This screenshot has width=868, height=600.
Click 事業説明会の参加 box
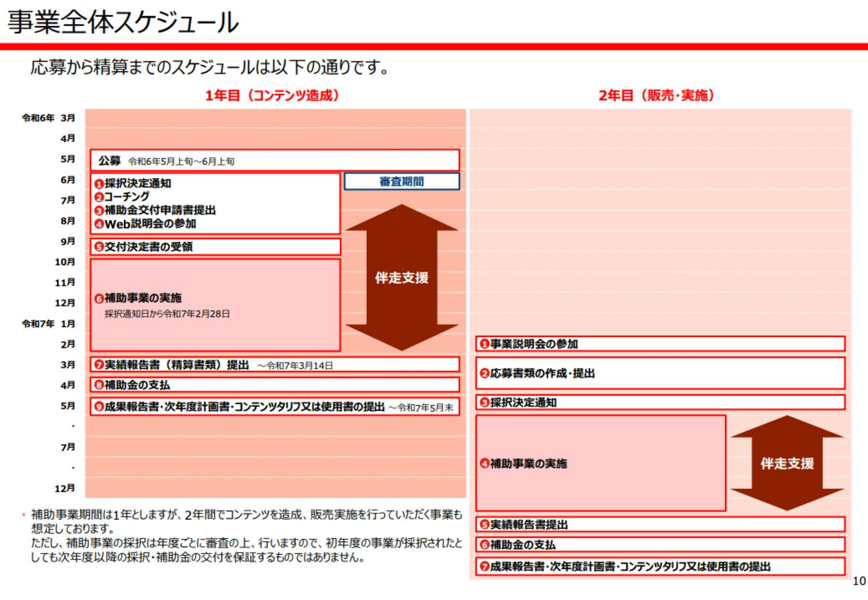point(661,344)
